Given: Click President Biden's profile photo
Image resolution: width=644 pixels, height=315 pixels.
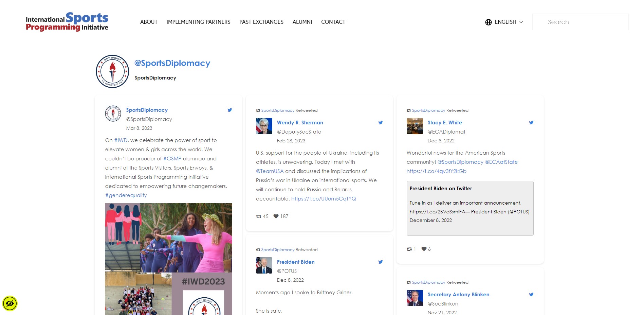Looking at the screenshot, I should 264,265.
